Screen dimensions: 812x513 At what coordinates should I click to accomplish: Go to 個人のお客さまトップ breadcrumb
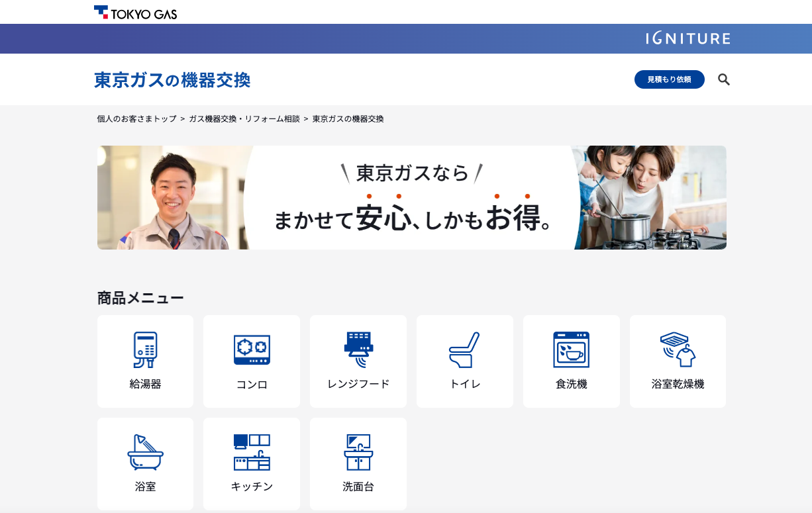136,119
